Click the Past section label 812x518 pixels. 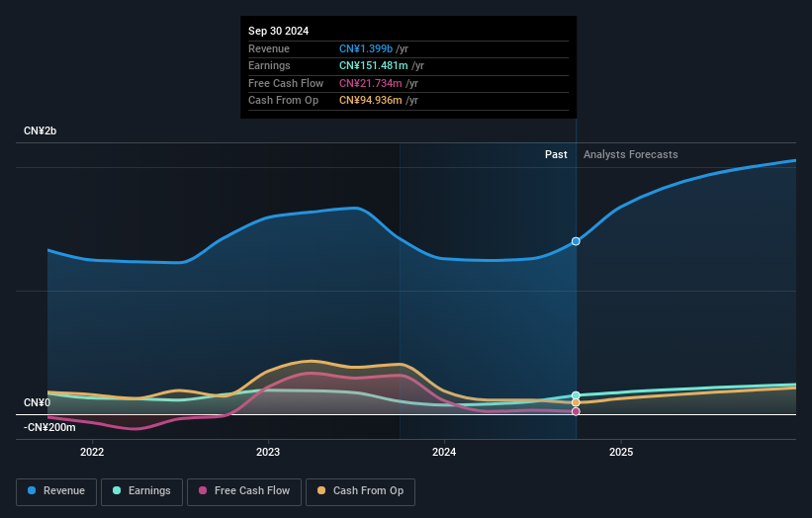coord(556,154)
